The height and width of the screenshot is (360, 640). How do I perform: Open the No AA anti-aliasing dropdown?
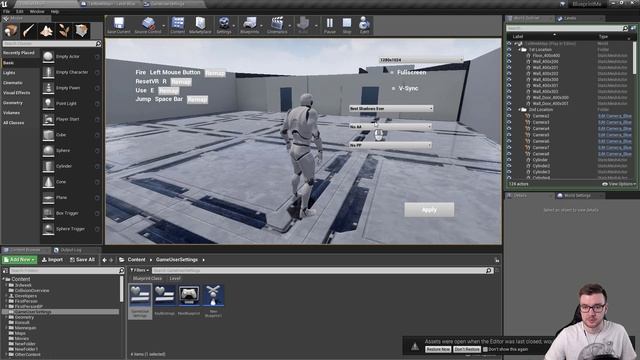[390, 127]
